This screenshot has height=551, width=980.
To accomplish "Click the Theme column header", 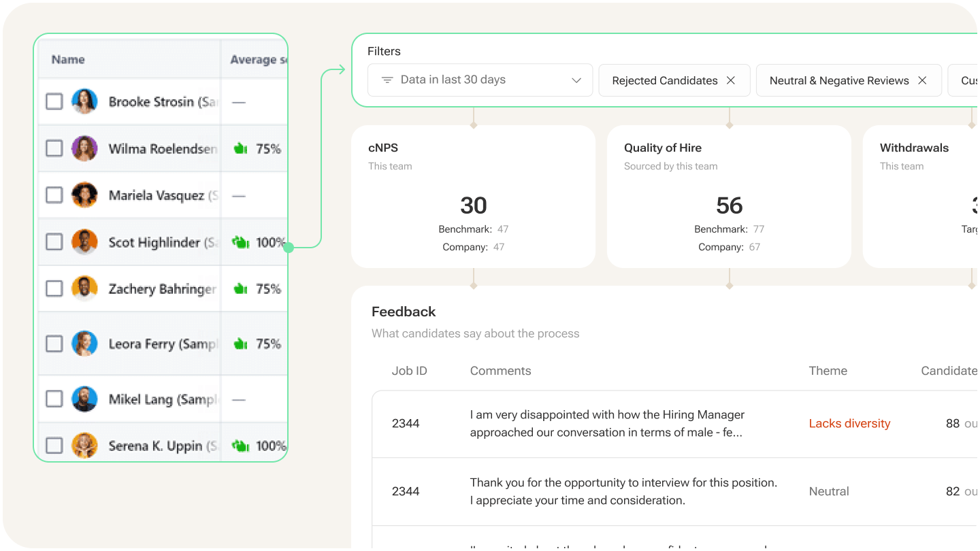I will point(828,371).
